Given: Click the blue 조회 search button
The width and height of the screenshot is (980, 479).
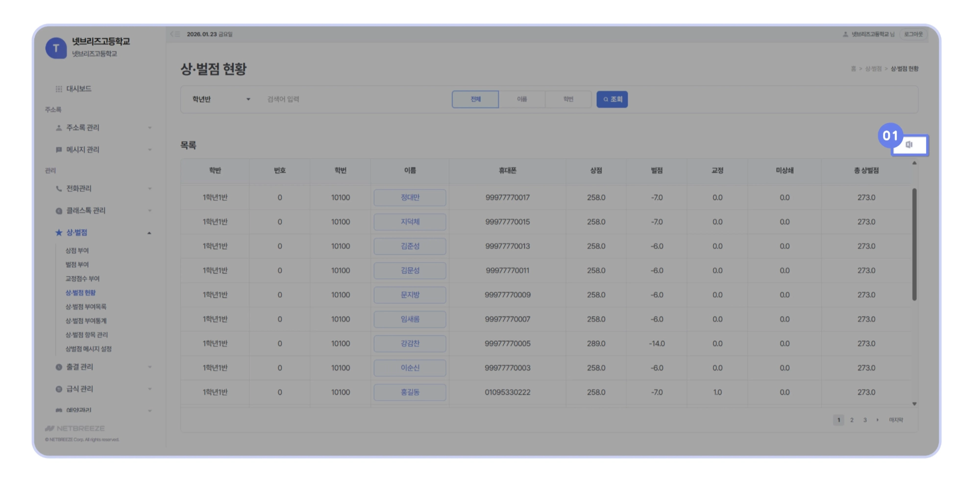Looking at the screenshot, I should (x=612, y=99).
